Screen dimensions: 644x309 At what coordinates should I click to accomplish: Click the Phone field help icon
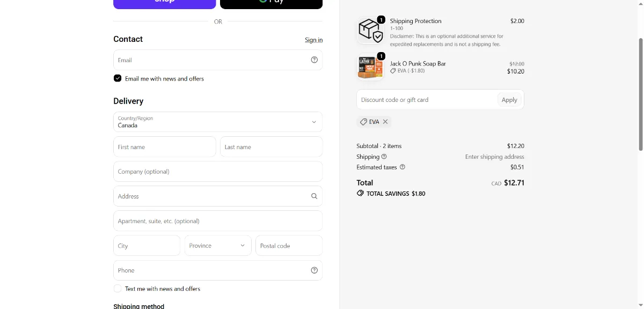coord(314,270)
